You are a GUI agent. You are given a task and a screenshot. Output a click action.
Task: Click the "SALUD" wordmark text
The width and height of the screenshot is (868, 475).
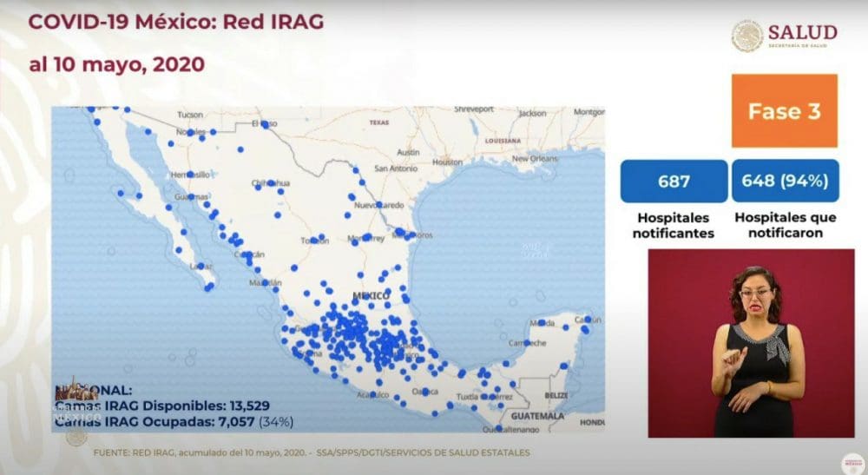(x=803, y=32)
